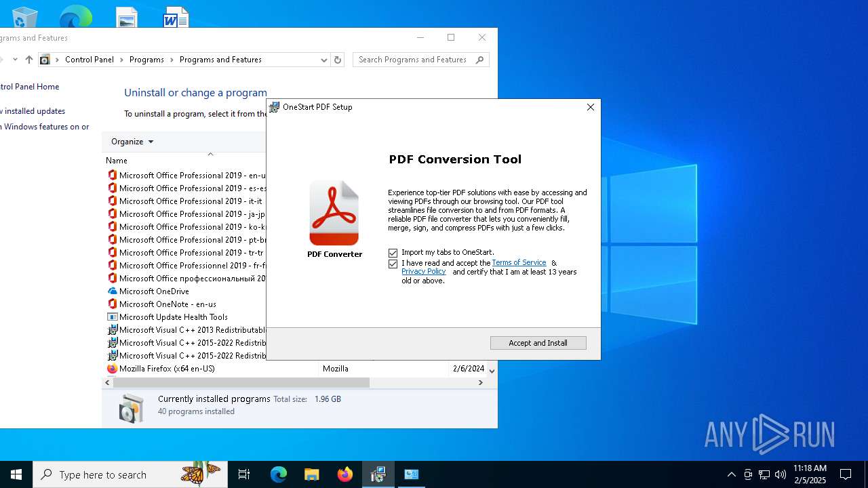Open Windows features on or off link

[45, 127]
